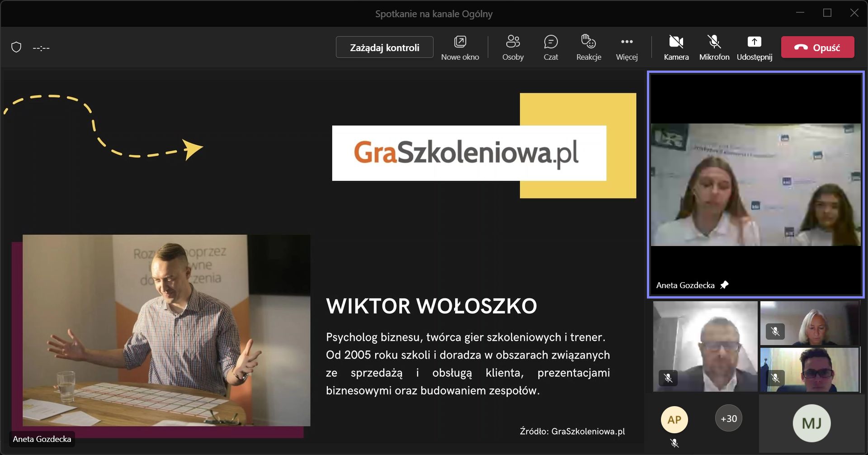Toggle the Kamera on
Viewport: 868px width, 455px height.
pos(676,47)
